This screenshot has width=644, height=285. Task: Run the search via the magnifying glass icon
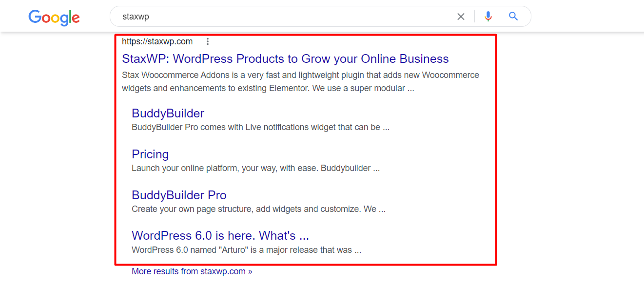(513, 16)
